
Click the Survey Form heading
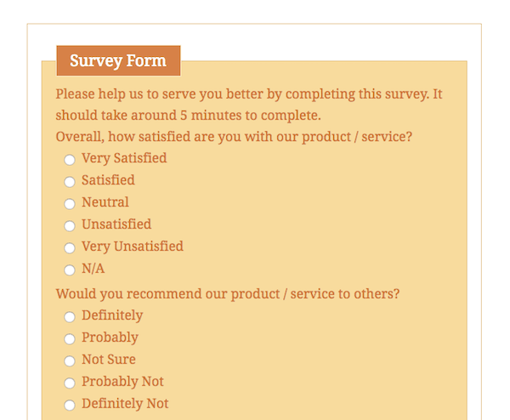(x=118, y=60)
